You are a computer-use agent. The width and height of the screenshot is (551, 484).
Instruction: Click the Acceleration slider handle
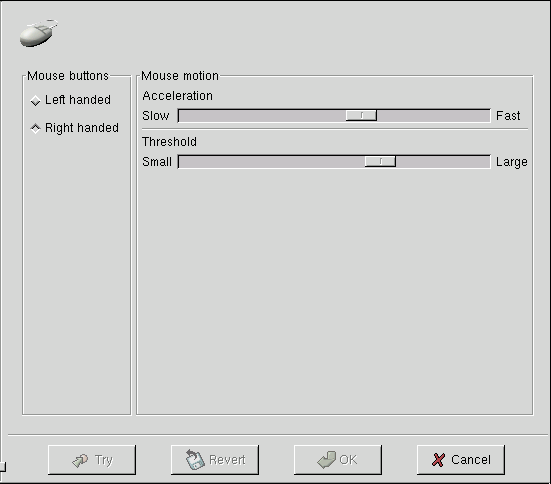click(361, 115)
